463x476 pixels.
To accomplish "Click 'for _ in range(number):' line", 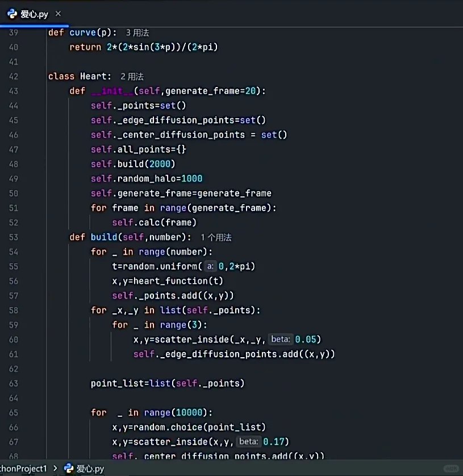I will [x=152, y=252].
